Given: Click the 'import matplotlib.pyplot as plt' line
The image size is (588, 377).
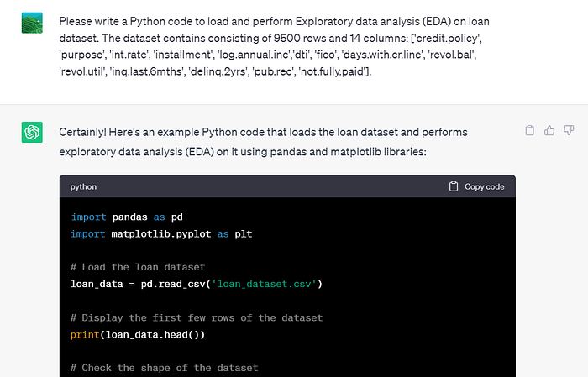Looking at the screenshot, I should point(161,234).
